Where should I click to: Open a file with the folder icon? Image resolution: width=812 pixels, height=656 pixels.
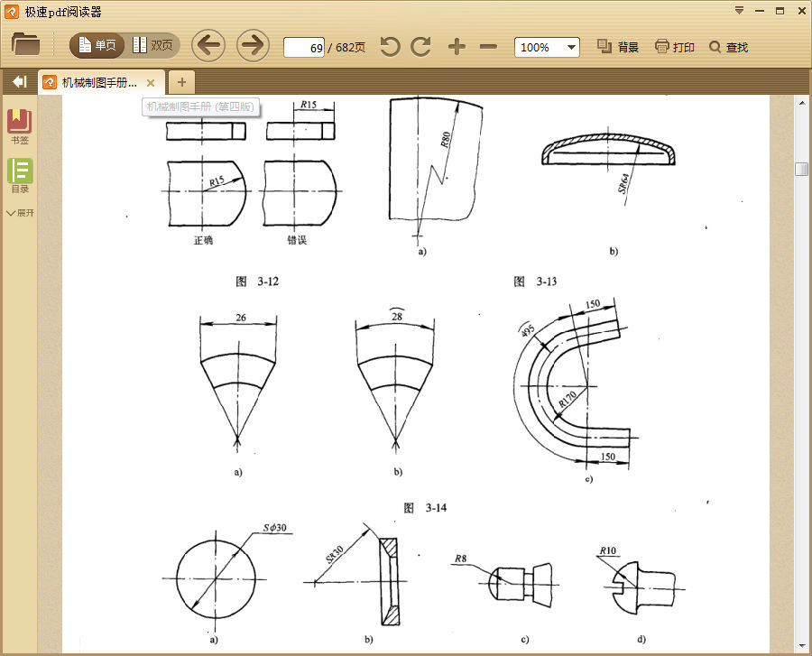click(25, 45)
